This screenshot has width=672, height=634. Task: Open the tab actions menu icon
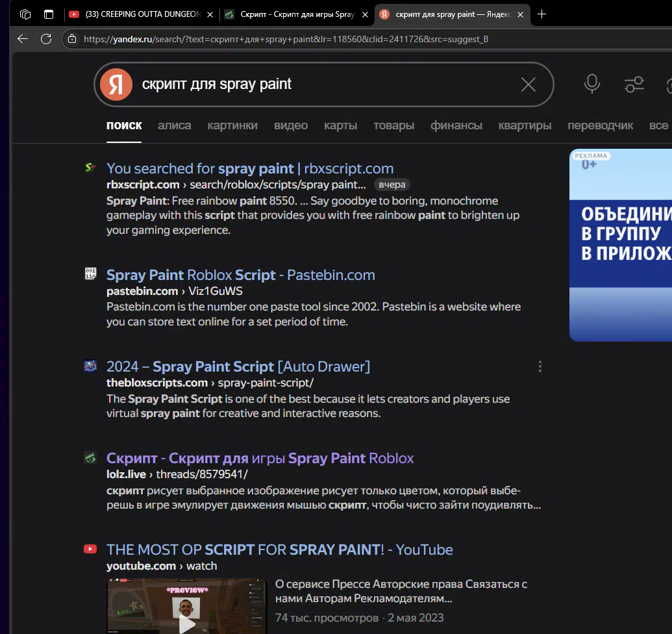49,14
